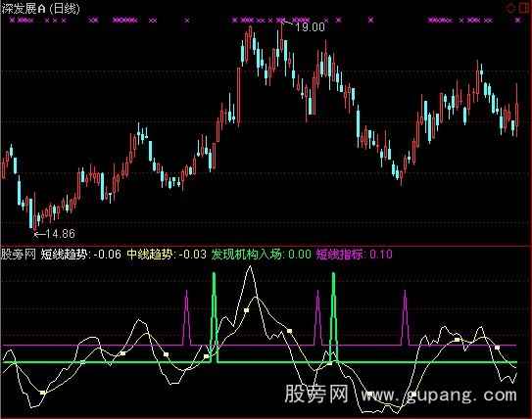Click the -0.03 mid-term trend value
Image resolution: width=532 pixels, height=419 pixels.
coord(192,255)
